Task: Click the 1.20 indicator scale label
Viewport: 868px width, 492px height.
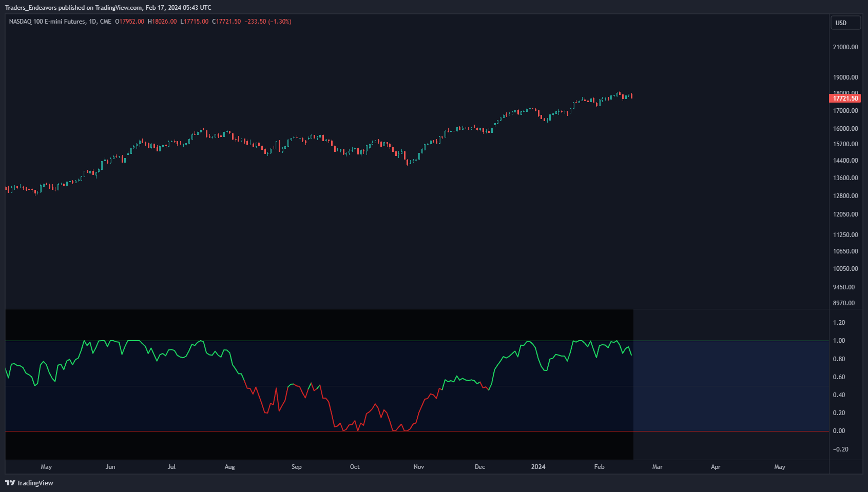Action: click(x=839, y=323)
